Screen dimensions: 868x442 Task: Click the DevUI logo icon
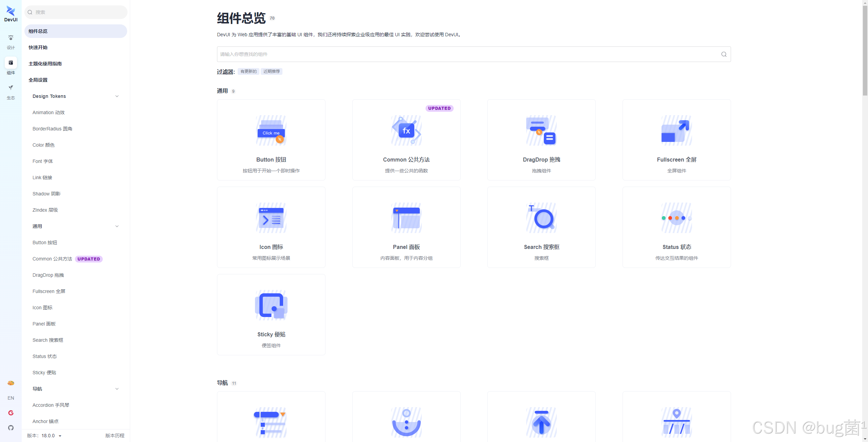pos(11,12)
